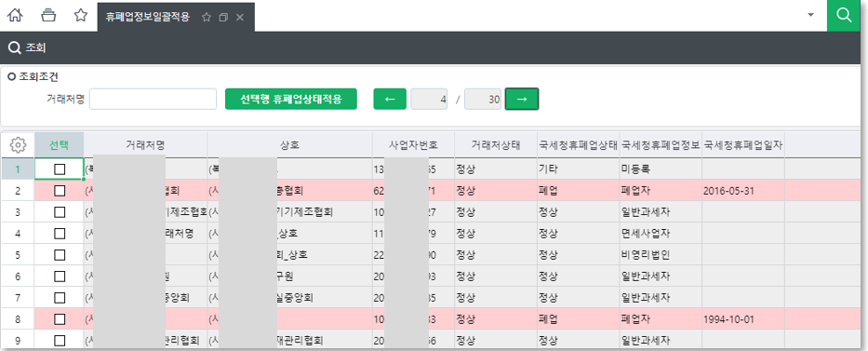The width and height of the screenshot is (868, 351).
Task: Check the checkbox in row 1
Action: click(x=60, y=169)
